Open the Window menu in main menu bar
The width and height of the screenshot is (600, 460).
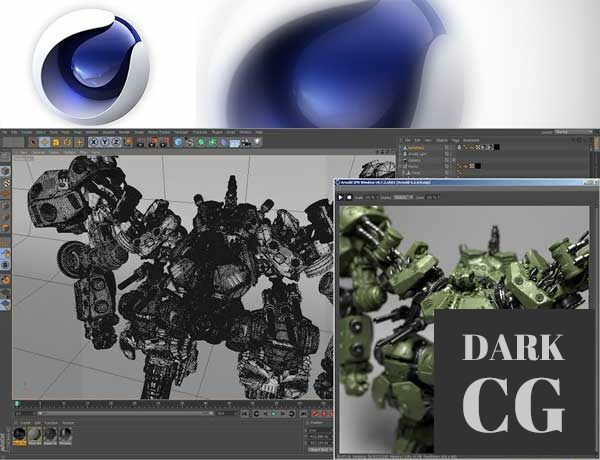click(x=245, y=132)
